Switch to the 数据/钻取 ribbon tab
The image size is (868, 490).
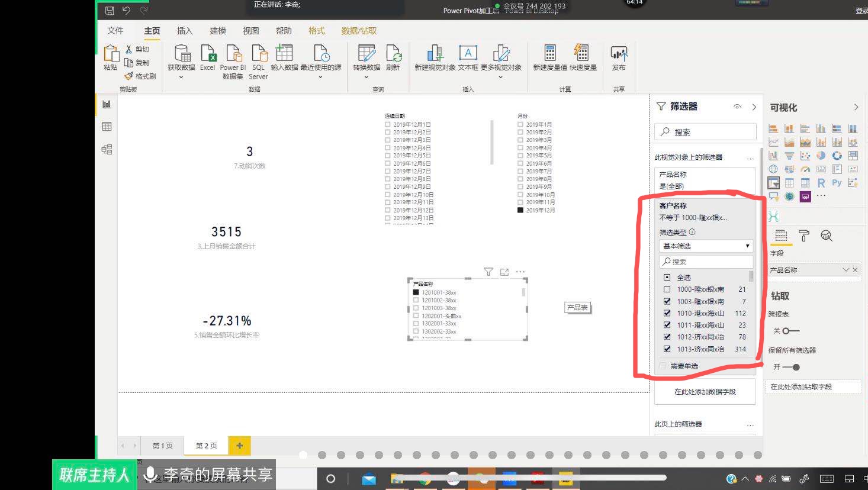tap(359, 31)
